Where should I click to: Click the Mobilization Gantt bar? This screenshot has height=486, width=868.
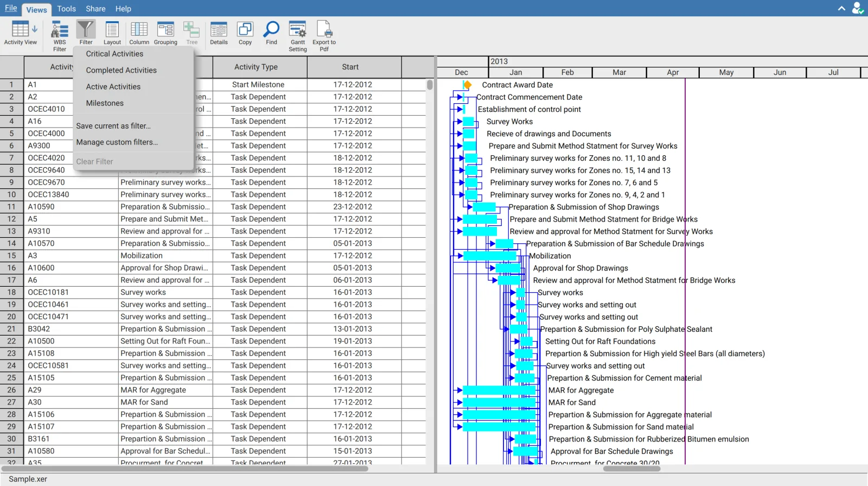click(490, 256)
